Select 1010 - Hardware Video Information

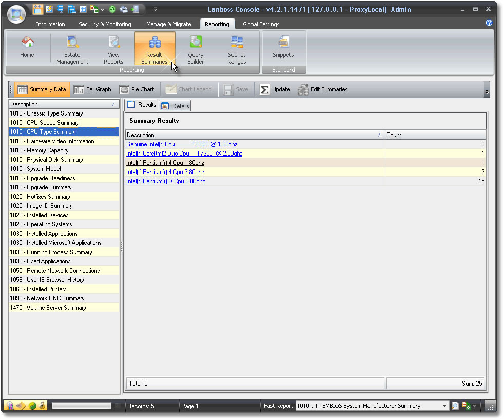click(64, 141)
